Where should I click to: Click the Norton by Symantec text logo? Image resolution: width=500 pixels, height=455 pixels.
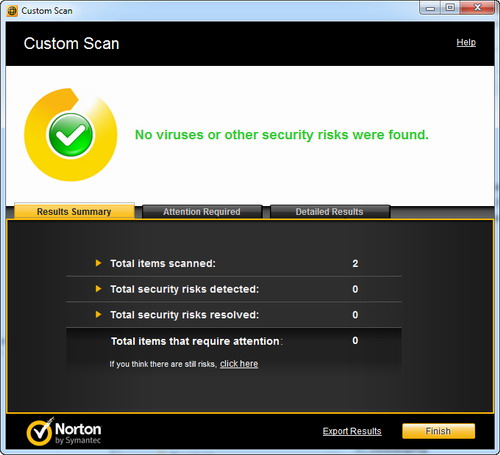click(x=78, y=433)
